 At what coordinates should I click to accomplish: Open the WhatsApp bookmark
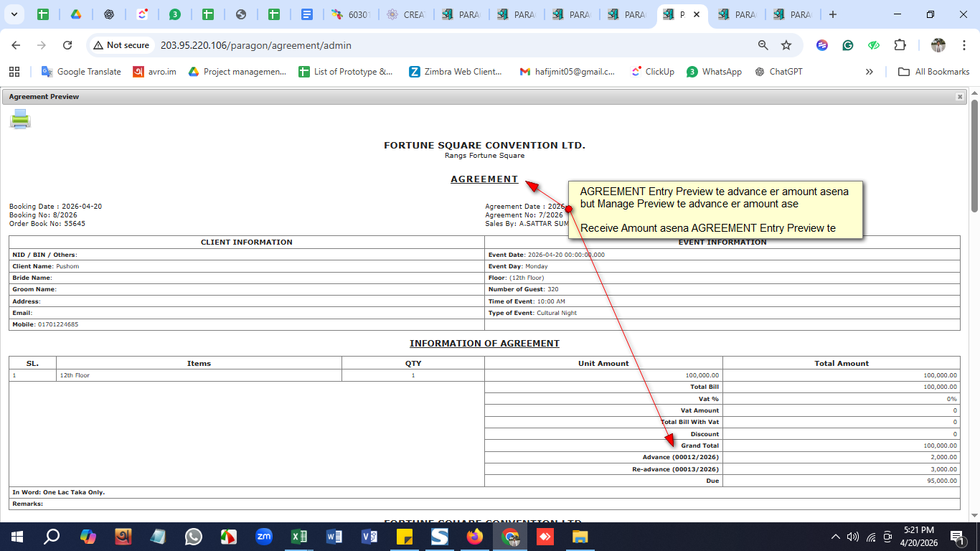click(714, 72)
